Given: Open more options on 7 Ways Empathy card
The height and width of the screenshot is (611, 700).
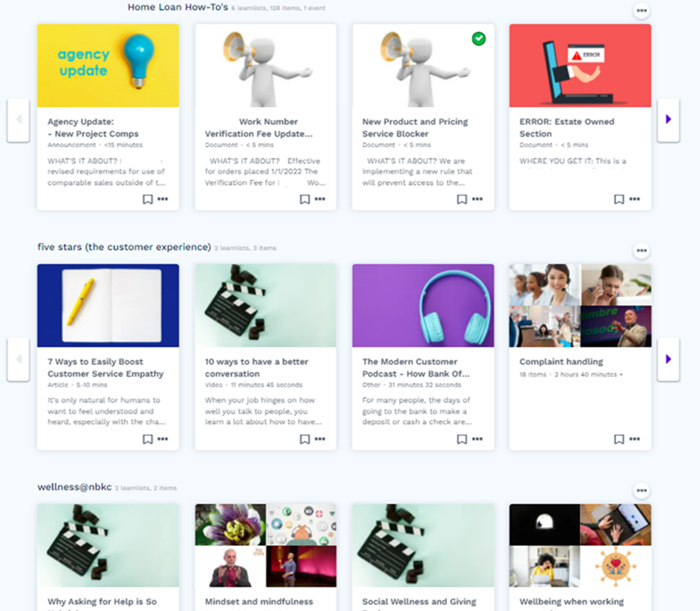Looking at the screenshot, I should [163, 439].
